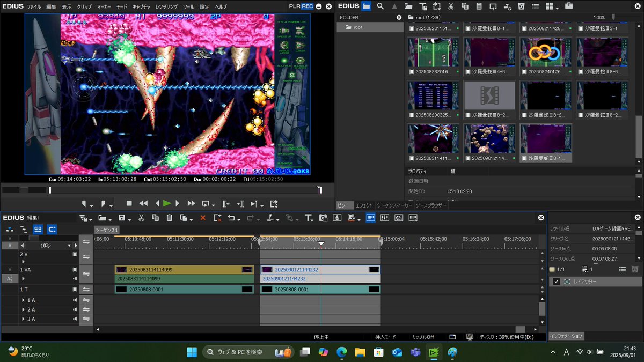Step forward one frame in the player
The width and height of the screenshot is (644, 362).
click(178, 204)
